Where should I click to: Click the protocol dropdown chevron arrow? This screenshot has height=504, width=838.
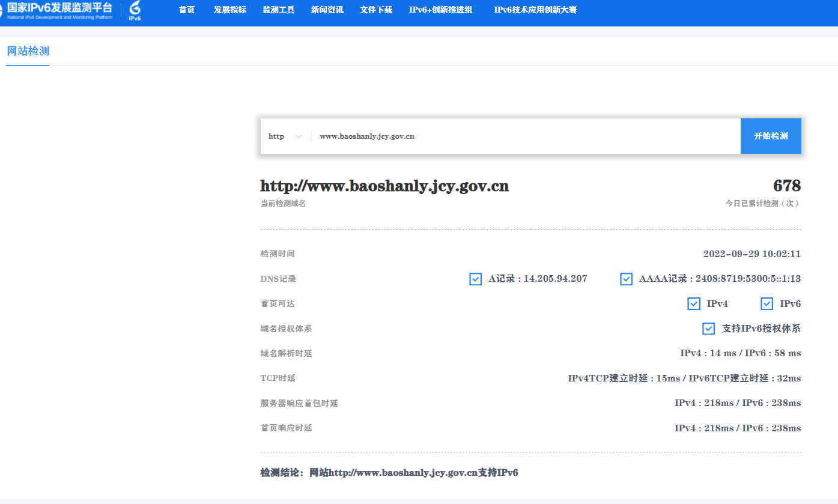point(299,137)
